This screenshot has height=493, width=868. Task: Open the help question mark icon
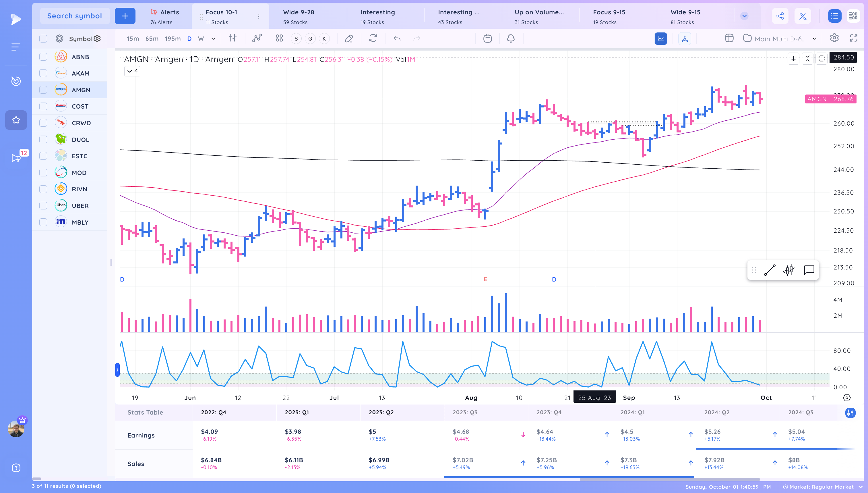click(16, 468)
